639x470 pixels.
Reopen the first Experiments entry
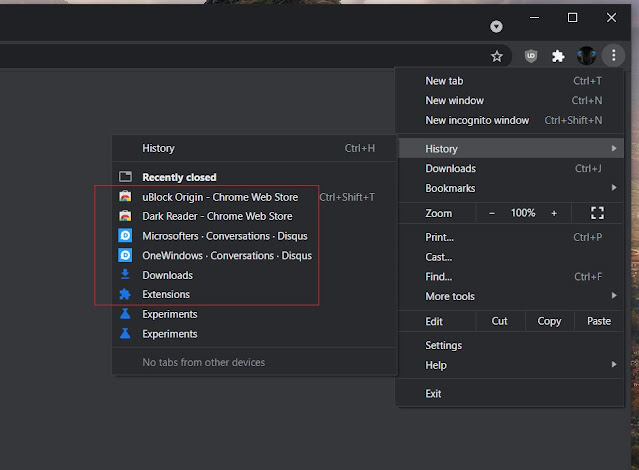(x=254, y=314)
